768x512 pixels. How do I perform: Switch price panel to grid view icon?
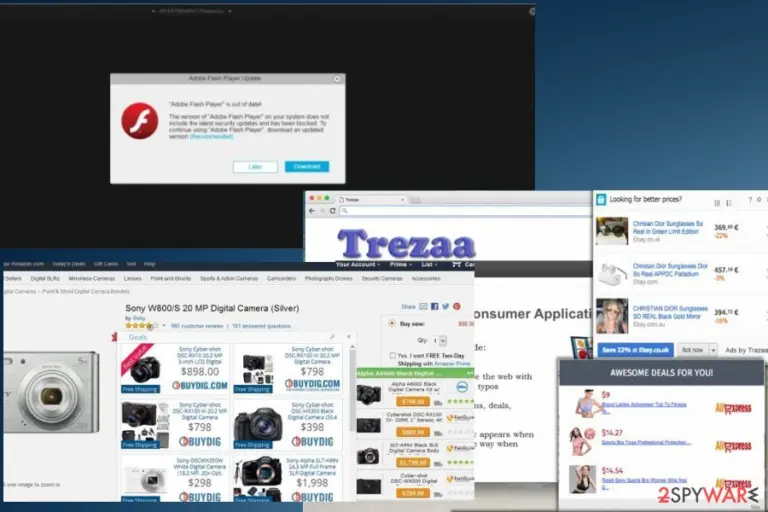[717, 202]
